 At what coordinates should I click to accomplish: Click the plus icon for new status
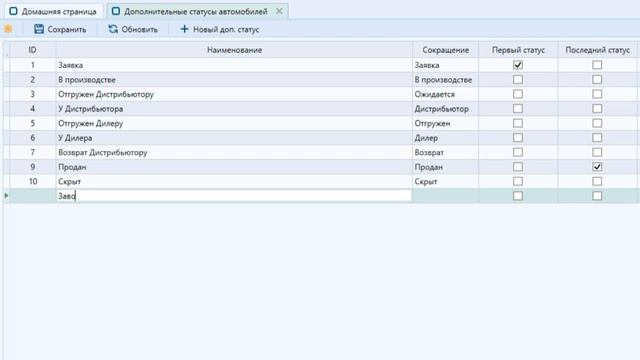tap(184, 29)
